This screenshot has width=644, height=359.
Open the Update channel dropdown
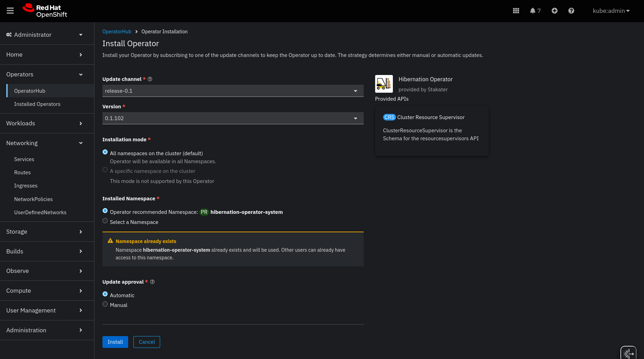233,91
